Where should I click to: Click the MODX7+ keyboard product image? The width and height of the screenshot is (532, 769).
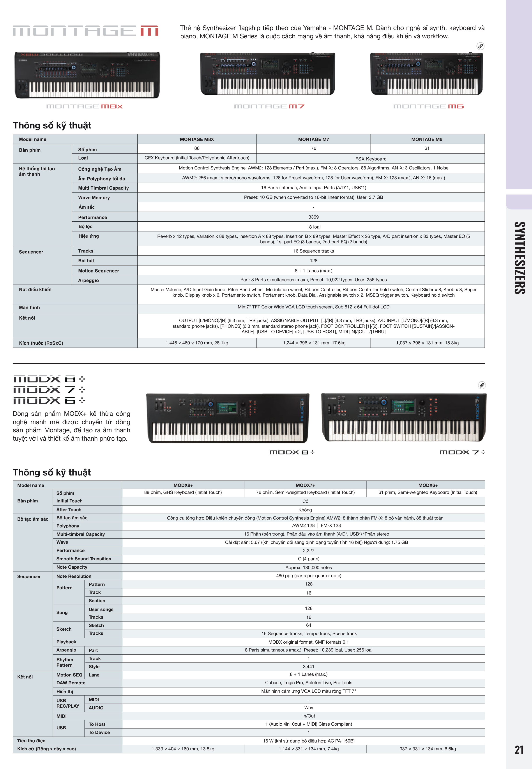(404, 417)
